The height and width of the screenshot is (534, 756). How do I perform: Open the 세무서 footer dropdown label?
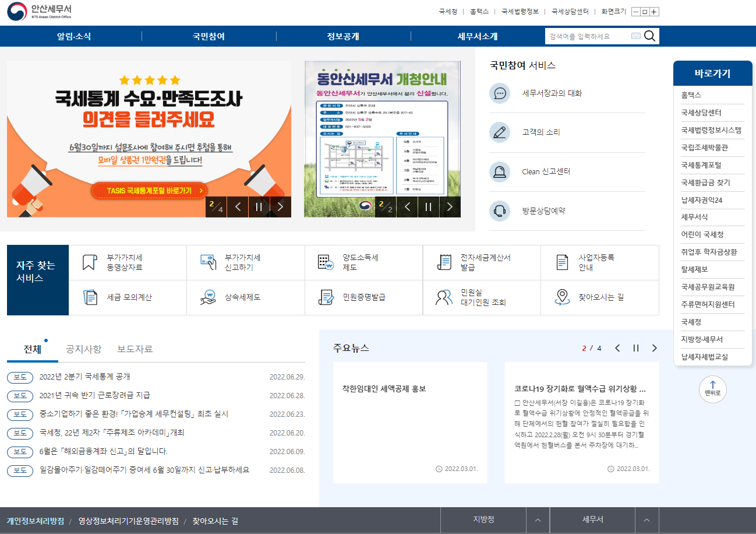(x=592, y=519)
